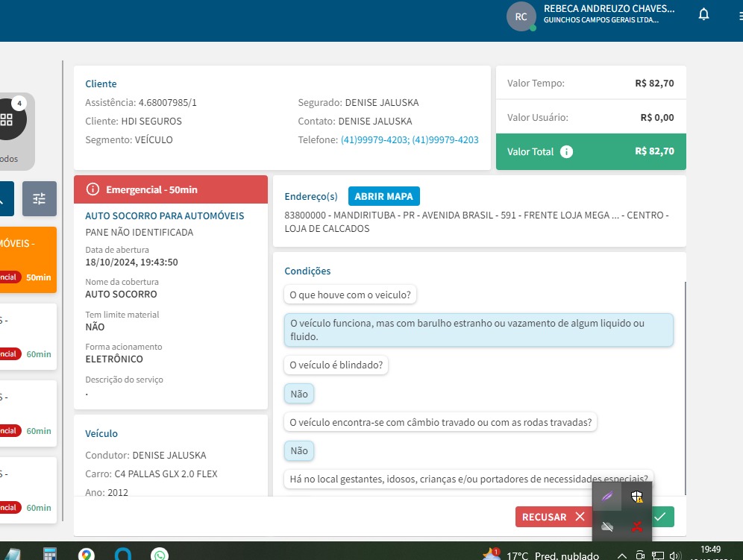Click the info icon beside Valor Total
Viewport: 743px width, 560px height.
(x=566, y=151)
